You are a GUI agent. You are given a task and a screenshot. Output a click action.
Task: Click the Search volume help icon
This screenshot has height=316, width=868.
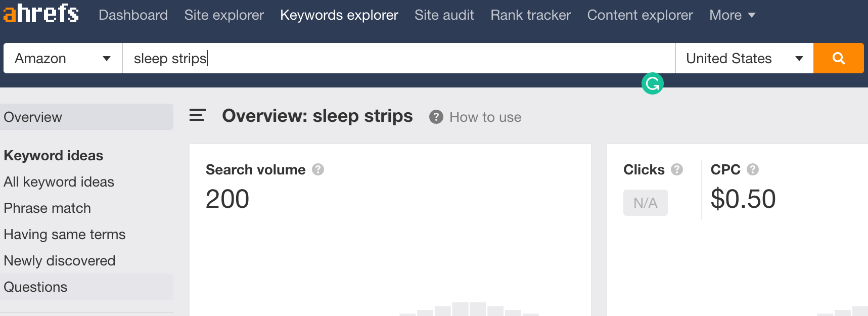tap(318, 169)
